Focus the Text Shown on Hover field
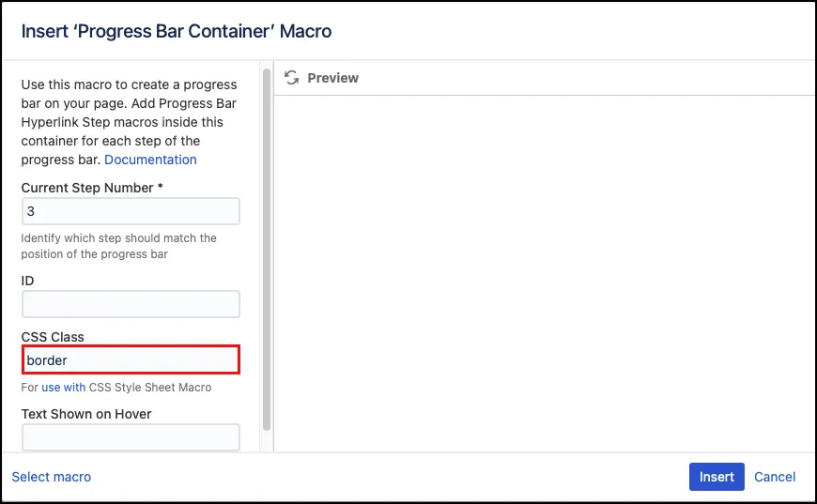The image size is (817, 504). tap(131, 437)
